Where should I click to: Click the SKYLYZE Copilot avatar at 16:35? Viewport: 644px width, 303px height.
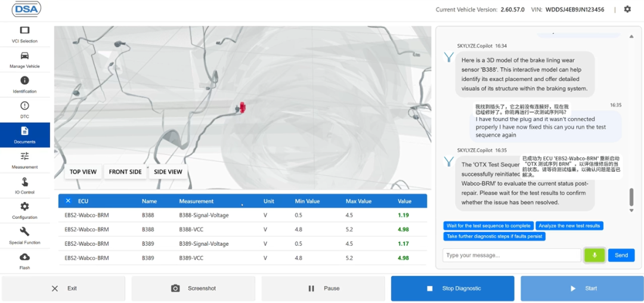pyautogui.click(x=450, y=162)
